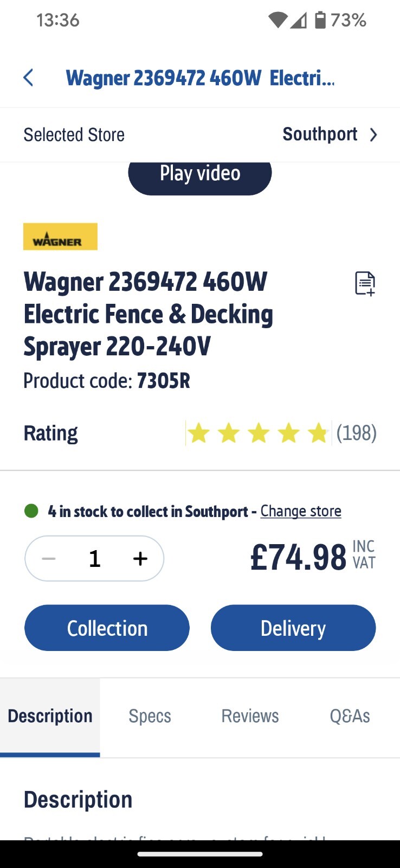Open the Reviews tab
Screen dimensions: 400x868
[250, 716]
